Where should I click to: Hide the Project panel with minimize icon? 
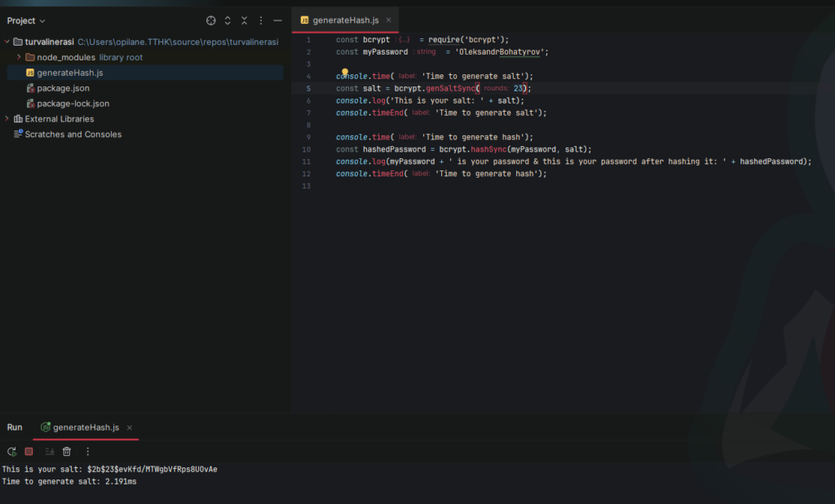(277, 20)
